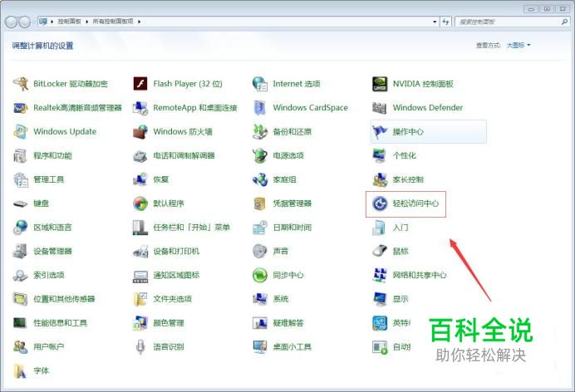
Task: Expand arrow after 控制面板 breadcrumb
Action: point(87,22)
